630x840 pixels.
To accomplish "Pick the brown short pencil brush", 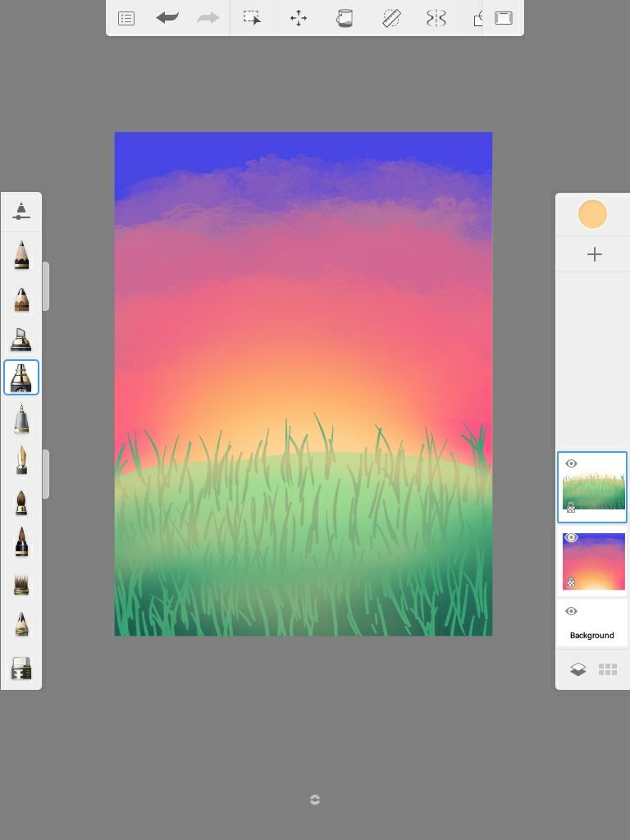I will (21, 300).
